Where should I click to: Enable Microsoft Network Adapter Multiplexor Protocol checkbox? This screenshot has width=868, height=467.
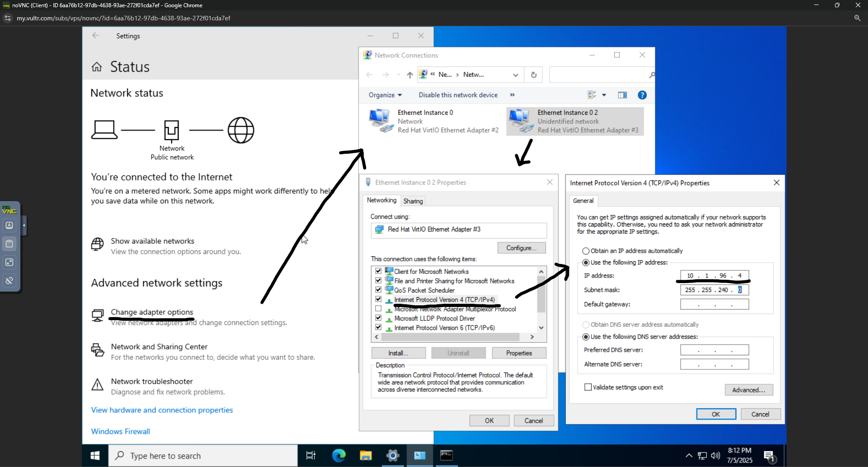click(378, 309)
